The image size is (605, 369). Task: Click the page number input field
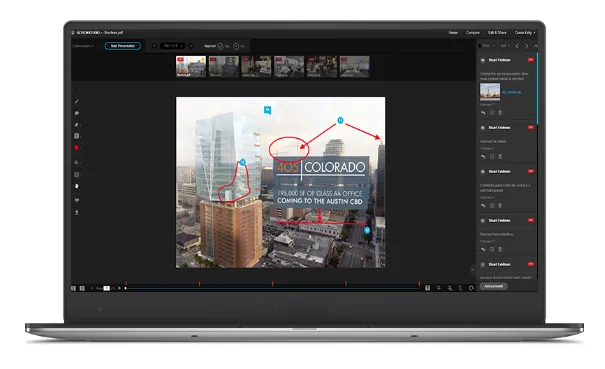coord(107,288)
